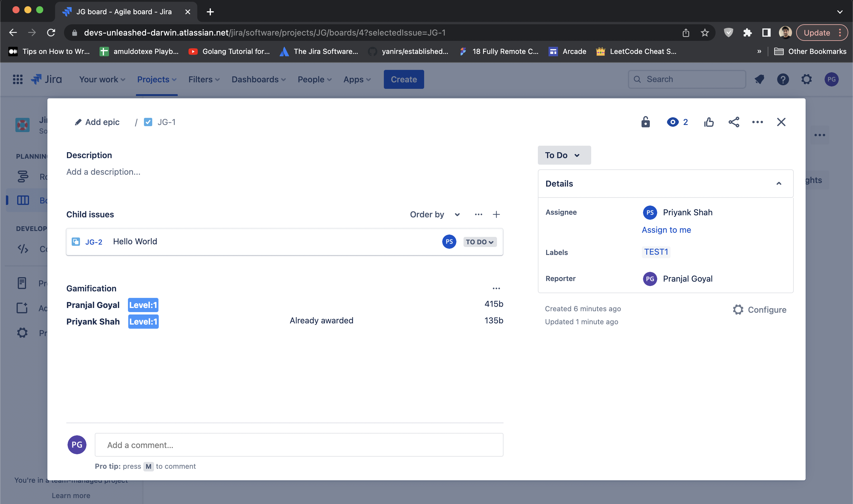Viewport: 853px width, 504px height.
Task: Bookmark this page with the star icon
Action: pyautogui.click(x=705, y=33)
